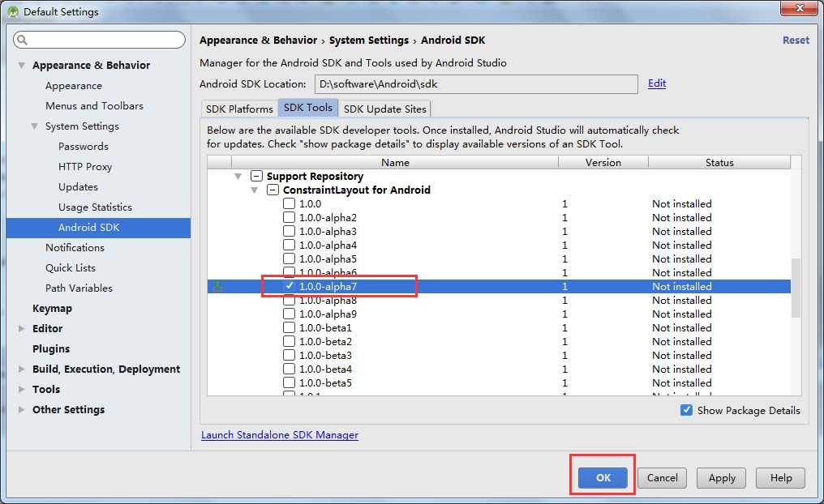Toggle the ConstraintLayout for Android group checkbox
This screenshot has width=824, height=504.
tap(273, 190)
